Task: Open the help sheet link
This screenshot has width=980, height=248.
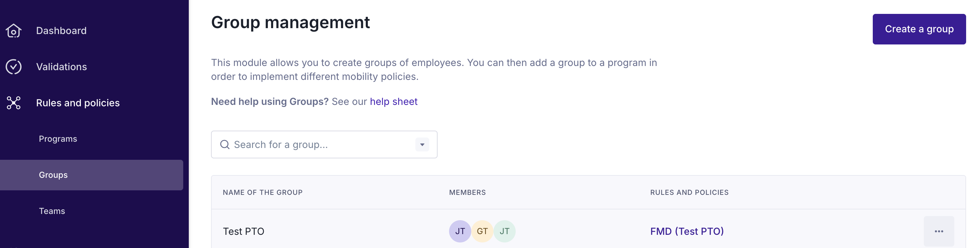Action: (x=394, y=102)
